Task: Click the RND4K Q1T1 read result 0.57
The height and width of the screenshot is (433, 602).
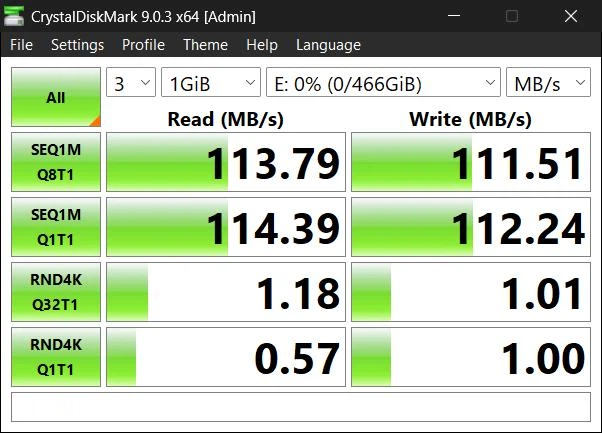Action: 226,357
